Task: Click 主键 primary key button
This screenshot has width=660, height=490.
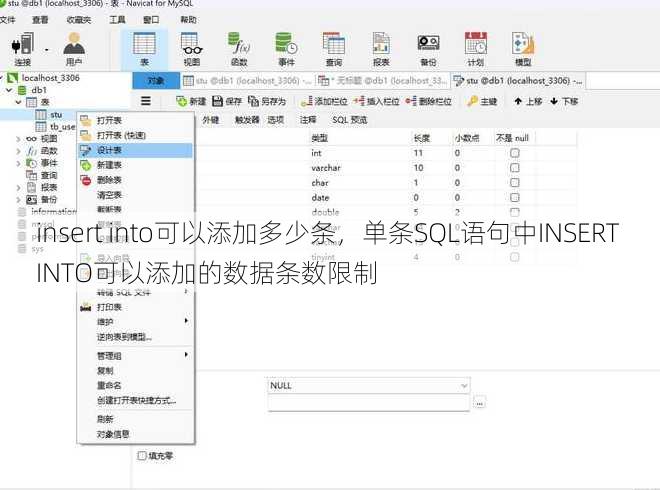Action: pyautogui.click(x=482, y=101)
